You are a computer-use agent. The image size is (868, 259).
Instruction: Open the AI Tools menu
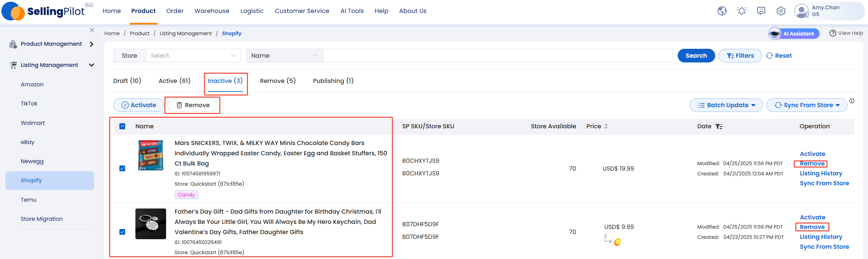point(352,11)
